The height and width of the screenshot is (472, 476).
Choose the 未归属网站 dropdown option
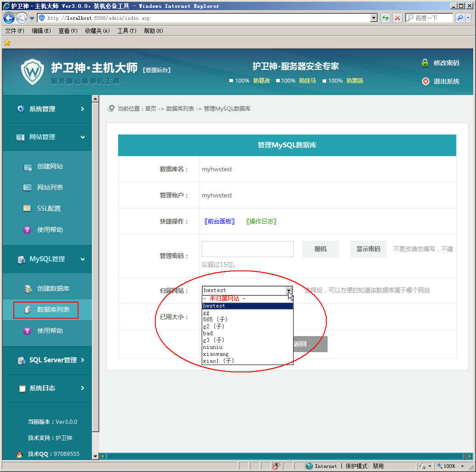[x=224, y=298]
